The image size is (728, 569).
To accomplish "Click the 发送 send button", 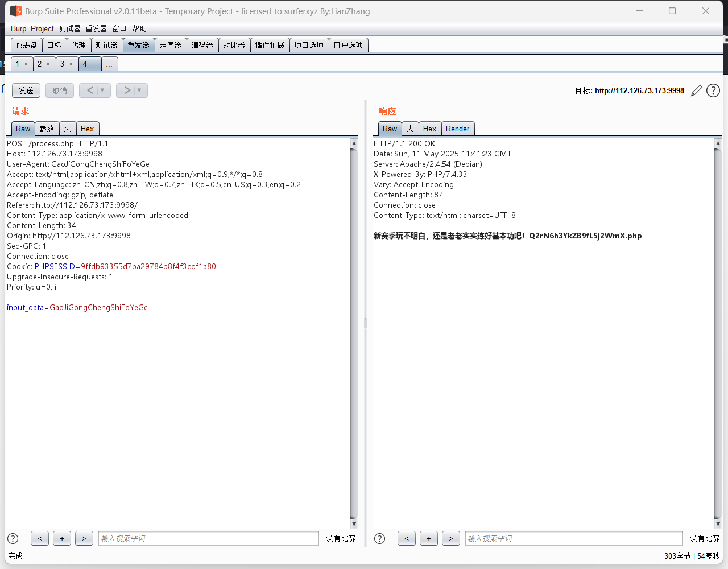I will (x=26, y=90).
